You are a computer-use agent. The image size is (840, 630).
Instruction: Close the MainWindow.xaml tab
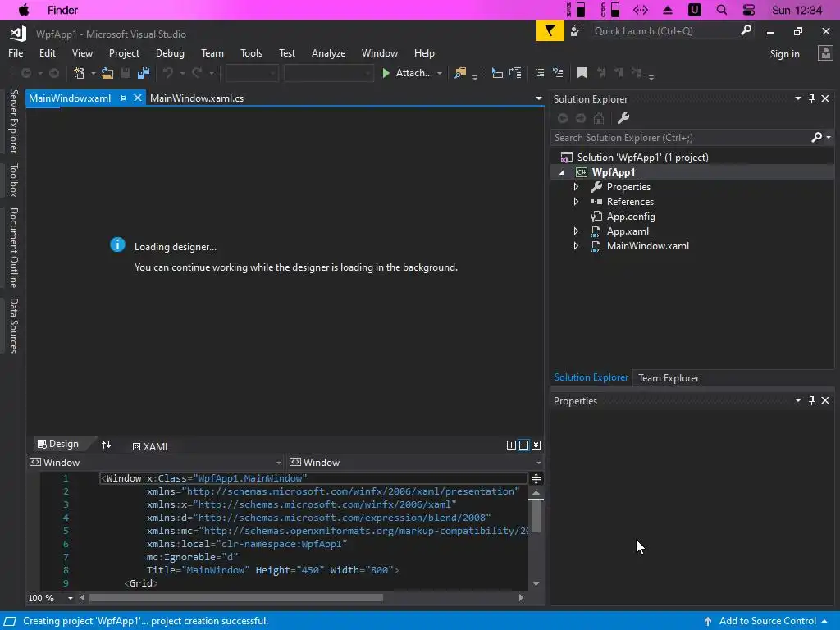tap(138, 98)
